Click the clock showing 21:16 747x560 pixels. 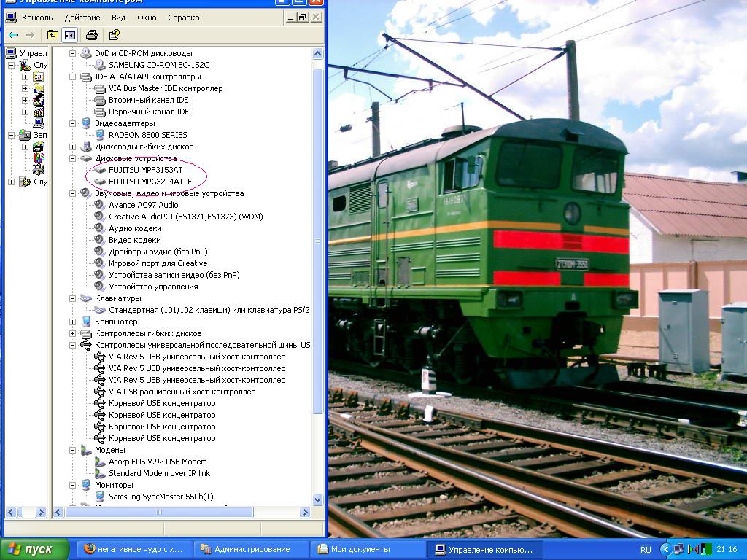coord(727,550)
